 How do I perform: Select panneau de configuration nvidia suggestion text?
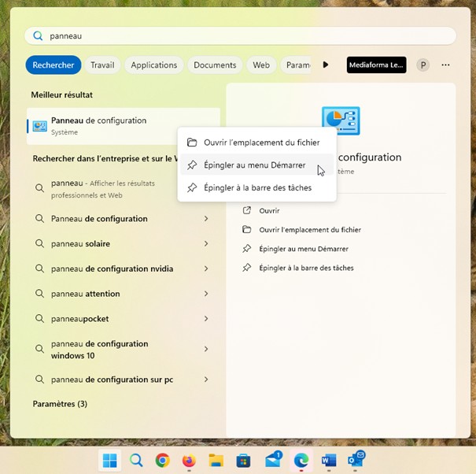coord(112,268)
